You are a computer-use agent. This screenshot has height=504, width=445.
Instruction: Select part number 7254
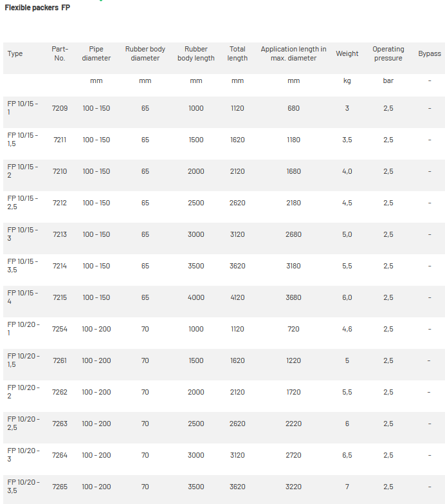coord(60,329)
